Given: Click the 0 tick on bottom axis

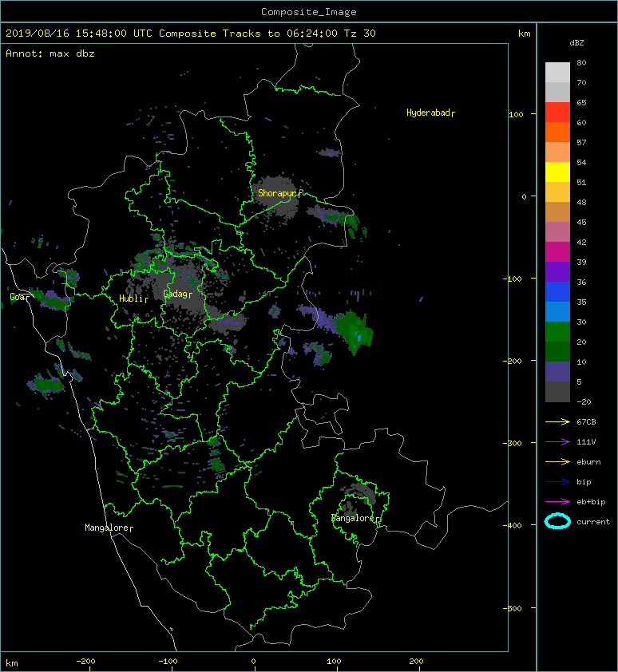Looking at the screenshot, I should tap(253, 662).
